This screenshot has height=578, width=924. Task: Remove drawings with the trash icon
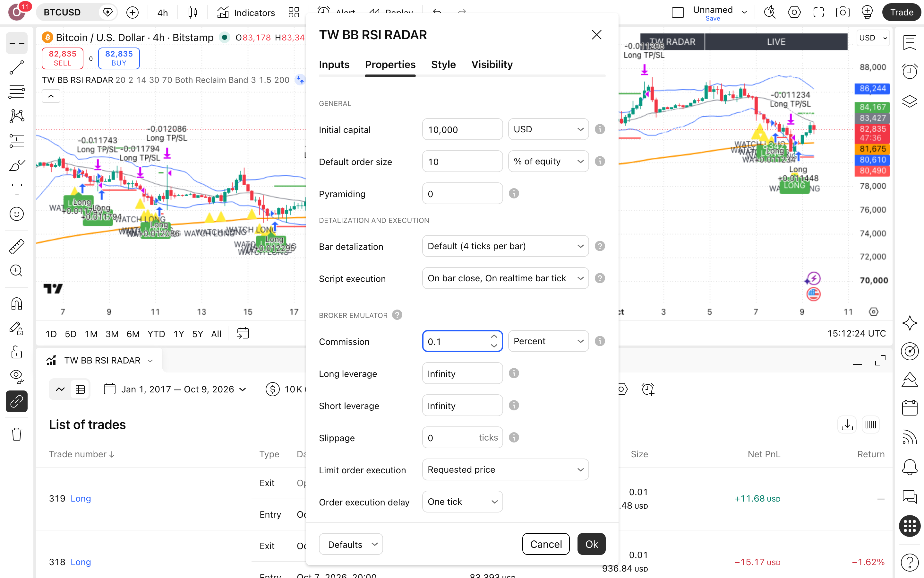point(17,434)
